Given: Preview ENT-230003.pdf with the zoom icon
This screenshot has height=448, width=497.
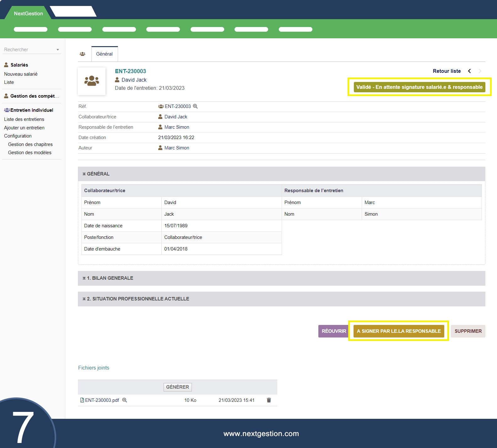Looking at the screenshot, I should [x=125, y=400].
